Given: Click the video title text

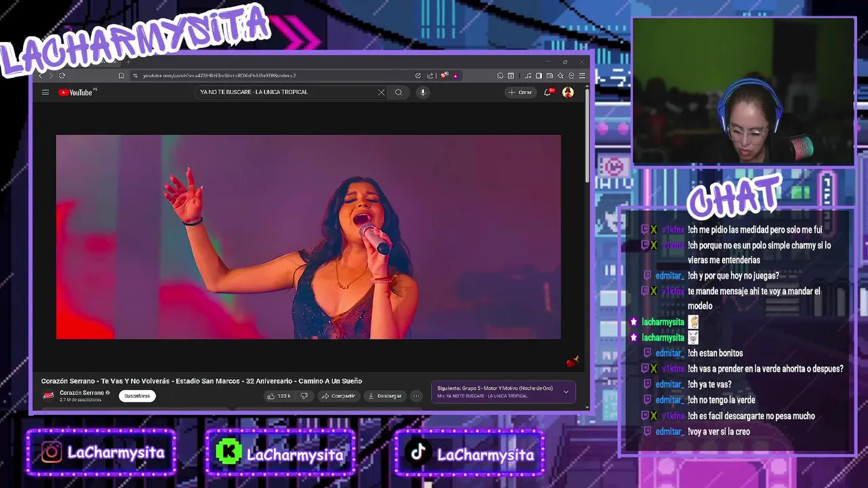Looking at the screenshot, I should click(201, 381).
